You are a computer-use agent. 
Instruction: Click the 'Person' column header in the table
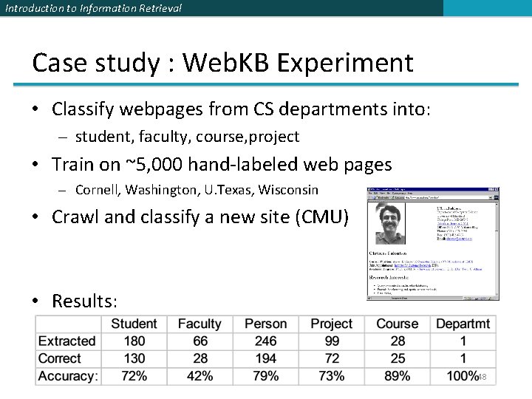[266, 324]
